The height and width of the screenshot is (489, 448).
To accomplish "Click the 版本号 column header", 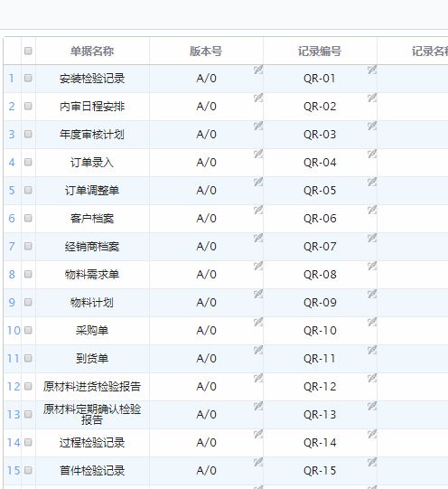I will point(206,51).
